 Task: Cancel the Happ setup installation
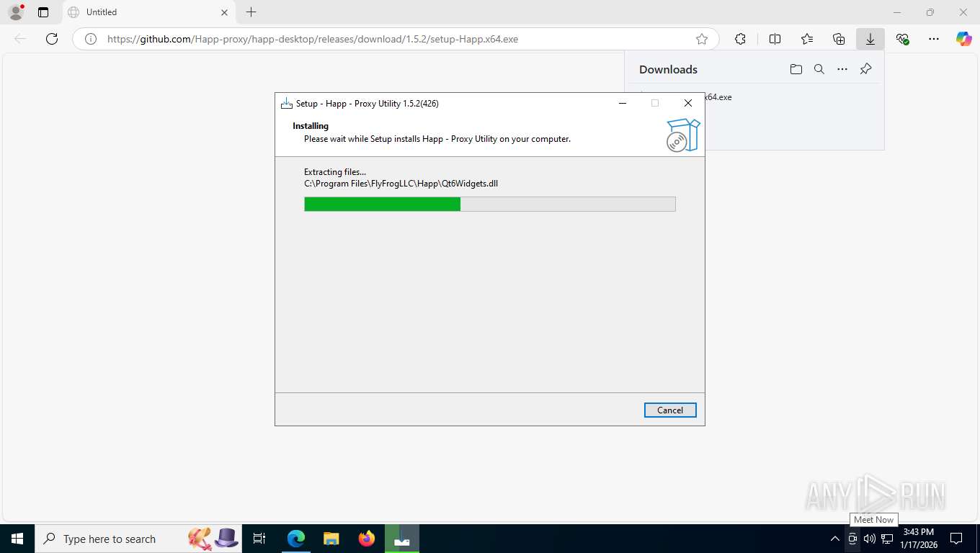tap(670, 410)
